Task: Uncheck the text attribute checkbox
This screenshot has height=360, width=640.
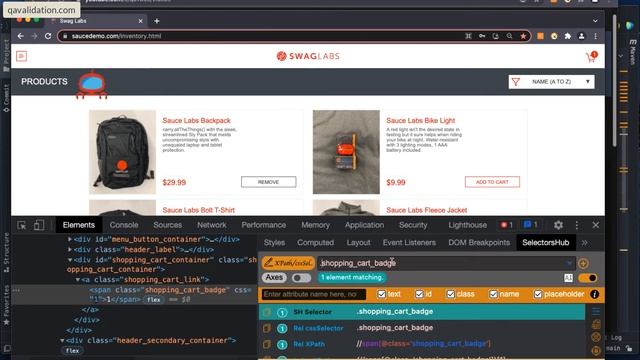Action: [381, 294]
